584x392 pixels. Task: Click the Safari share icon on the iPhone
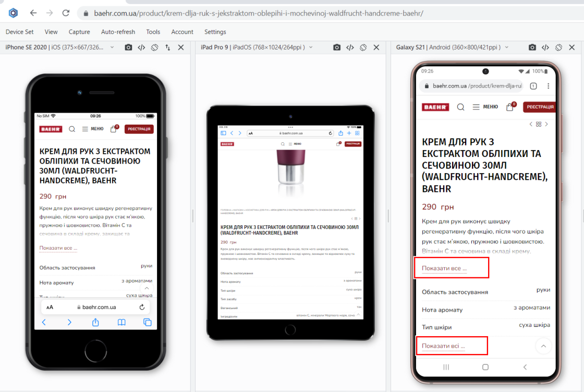click(95, 322)
